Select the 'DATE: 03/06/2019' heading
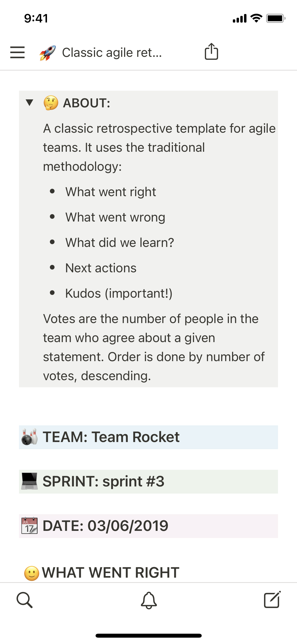297x644 pixels. coord(105,526)
